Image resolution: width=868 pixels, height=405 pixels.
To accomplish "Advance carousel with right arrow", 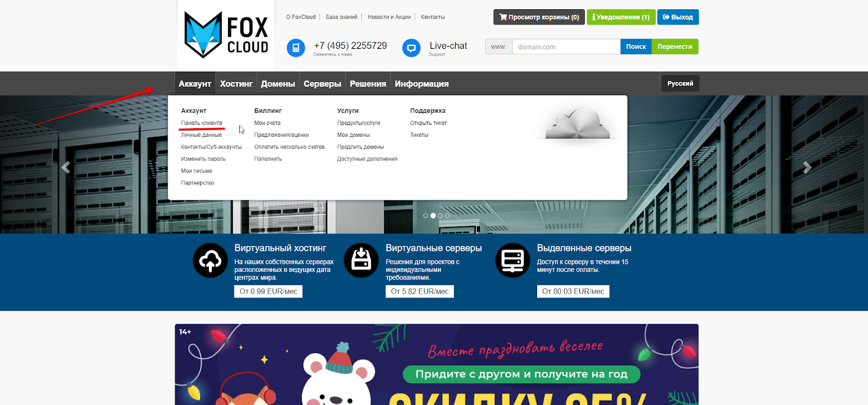I will (x=807, y=167).
